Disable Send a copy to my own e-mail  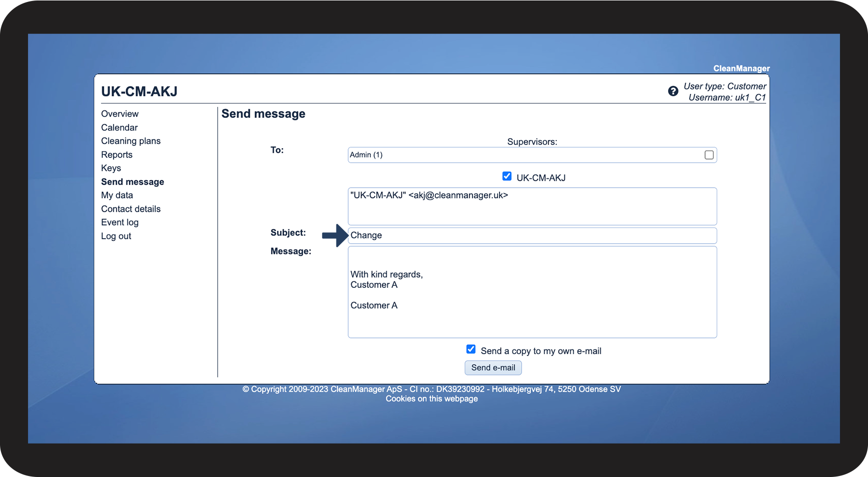471,349
